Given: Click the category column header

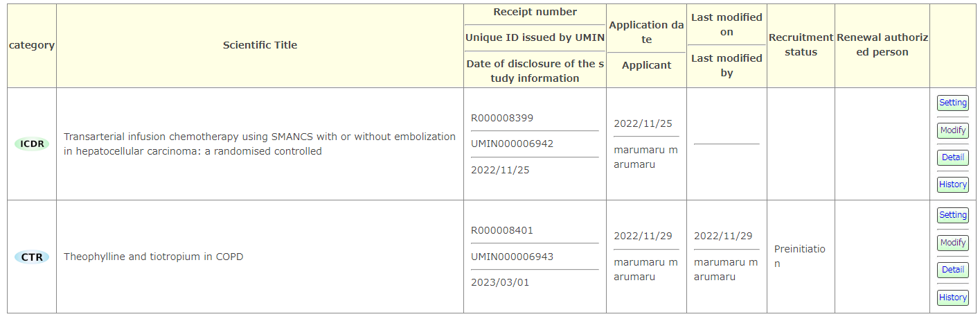Looking at the screenshot, I should click(x=32, y=45).
